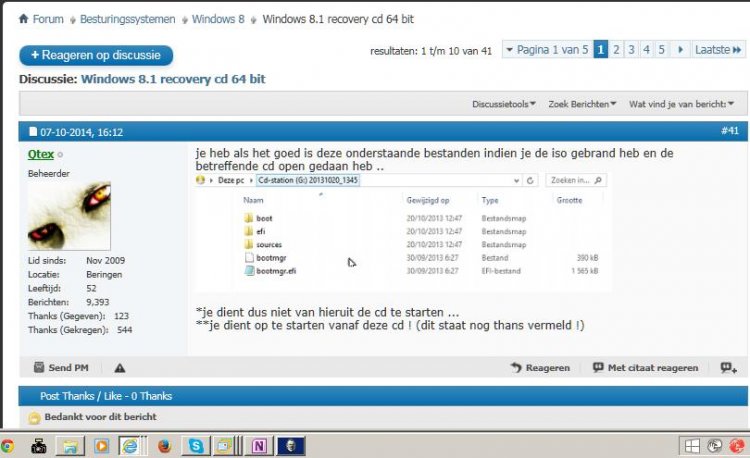This screenshot has width=750, height=458.
Task: Click the address bar dropdown arrow in the screenshot
Action: tap(517, 181)
